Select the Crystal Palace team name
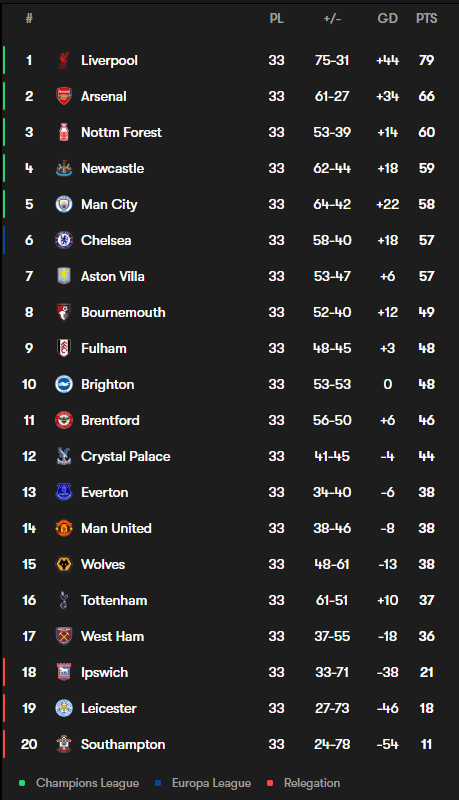Viewport: 459px width, 800px height. (125, 456)
